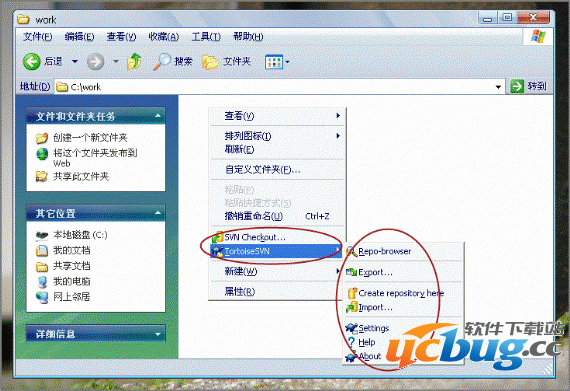Image resolution: width=570 pixels, height=391 pixels.
Task: Expand 查看(V) submenu arrow in context menu
Action: coord(338,116)
